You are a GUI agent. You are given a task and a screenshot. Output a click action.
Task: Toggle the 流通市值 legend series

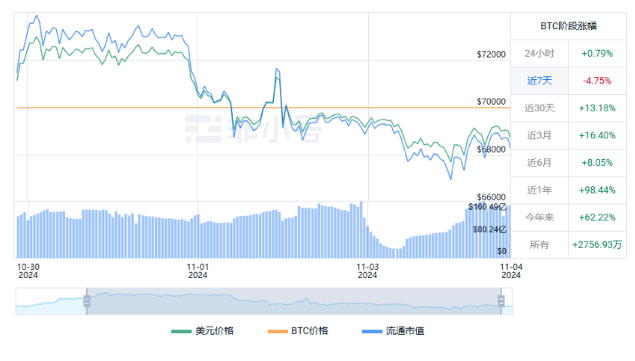click(393, 331)
